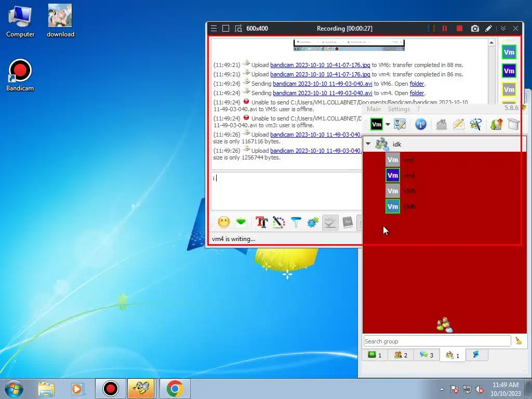The height and width of the screenshot is (399, 532).
Task: Select Bandicam rectangle recording mode icon
Action: (x=225, y=29)
